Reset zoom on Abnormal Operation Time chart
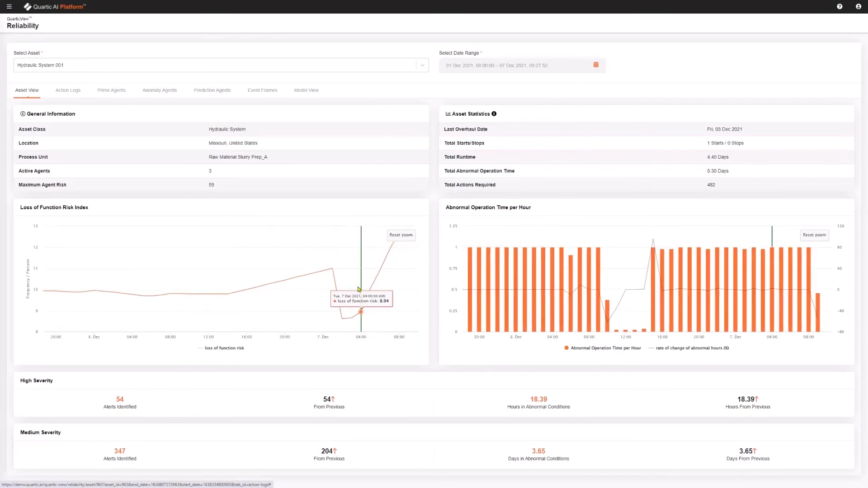This screenshot has height=488, width=868. point(814,235)
